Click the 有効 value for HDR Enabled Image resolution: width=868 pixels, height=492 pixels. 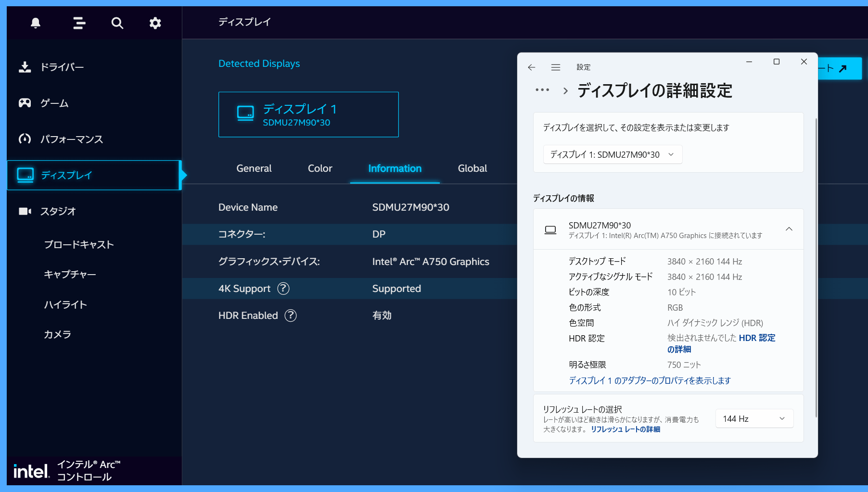point(382,315)
